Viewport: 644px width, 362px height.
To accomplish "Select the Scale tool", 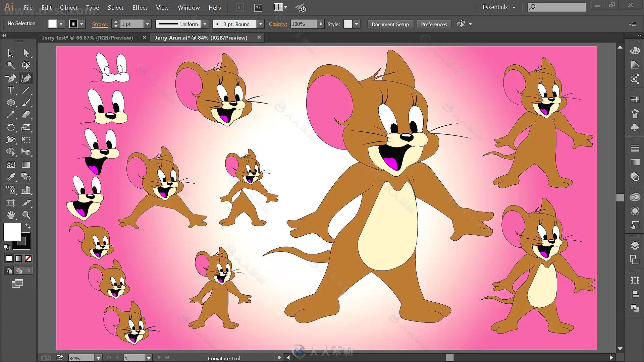I will (x=26, y=127).
